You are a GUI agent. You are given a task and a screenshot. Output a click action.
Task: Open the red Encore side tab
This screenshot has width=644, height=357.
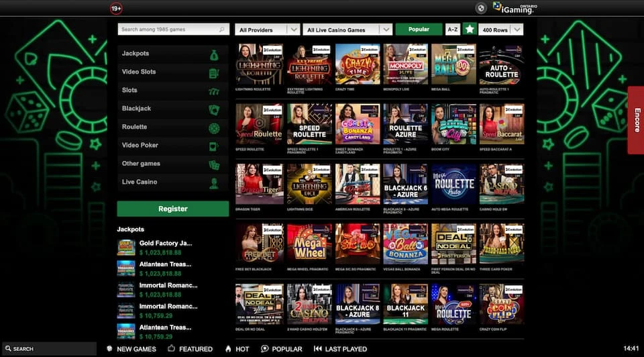(636, 120)
